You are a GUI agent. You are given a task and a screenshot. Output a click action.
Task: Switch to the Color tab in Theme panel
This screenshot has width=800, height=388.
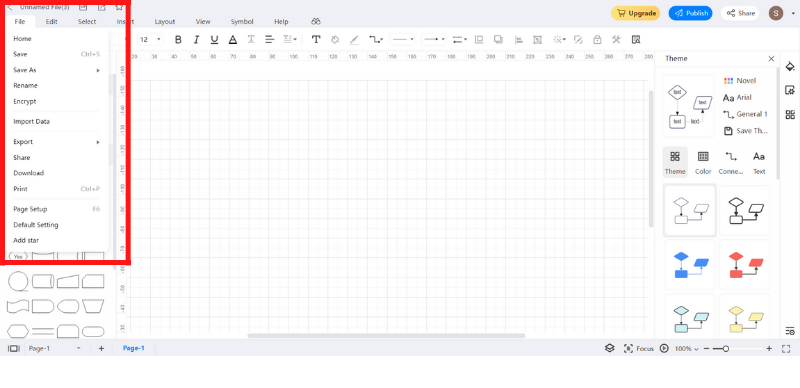pos(703,162)
